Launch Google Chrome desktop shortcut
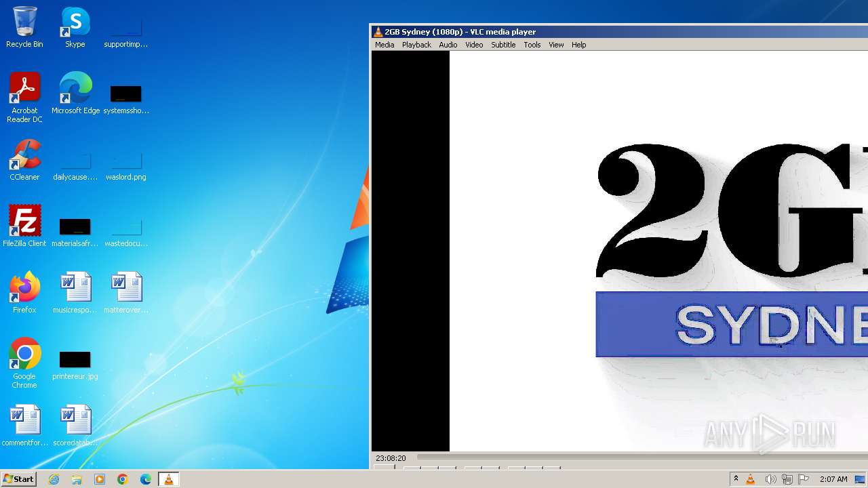This screenshot has height=488, width=868. tap(24, 363)
